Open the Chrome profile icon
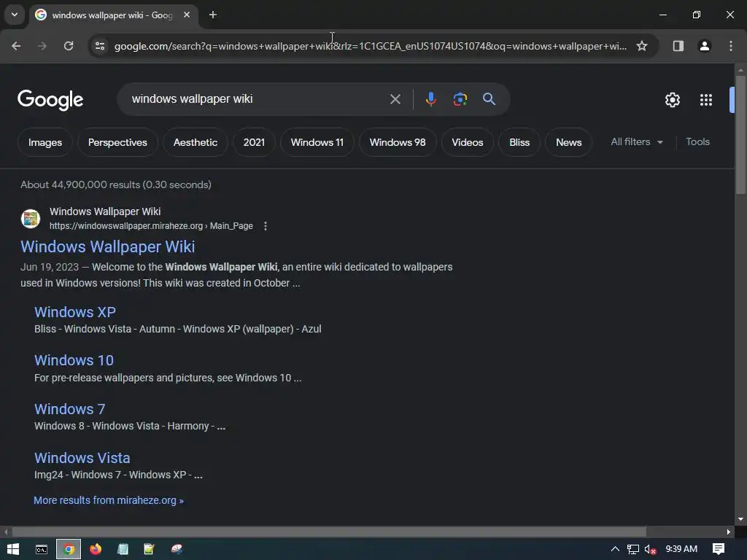 705,46
